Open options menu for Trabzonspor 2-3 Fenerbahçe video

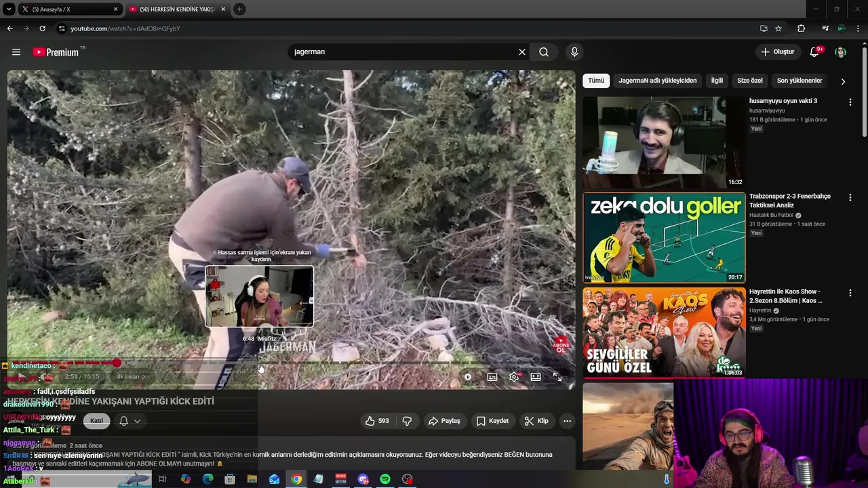point(850,197)
